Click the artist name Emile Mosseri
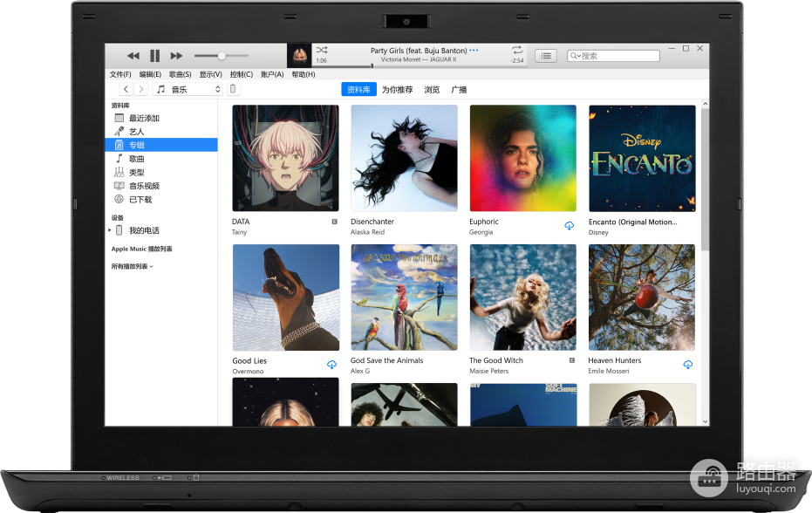 pos(609,371)
